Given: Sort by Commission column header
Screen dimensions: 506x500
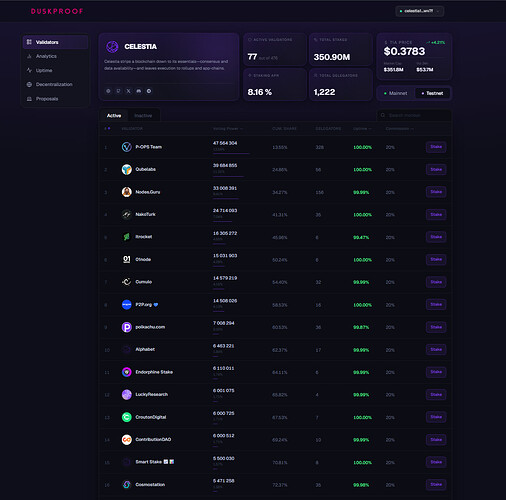Looking at the screenshot, I should 399,129.
